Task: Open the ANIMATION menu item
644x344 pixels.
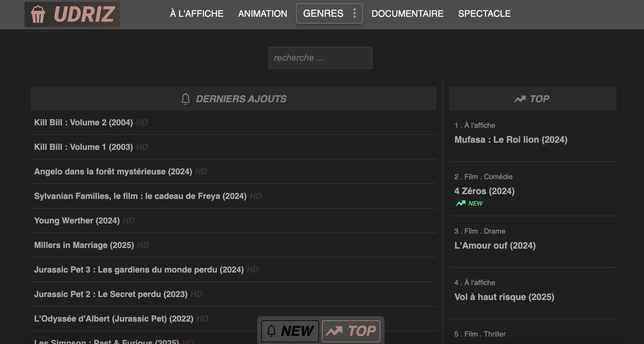Action: coord(263,13)
